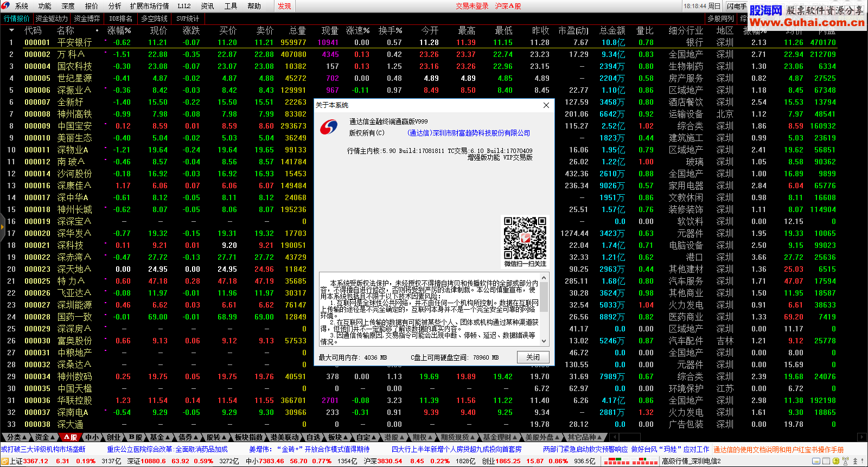Switch to SUP统计 tab

click(188, 18)
